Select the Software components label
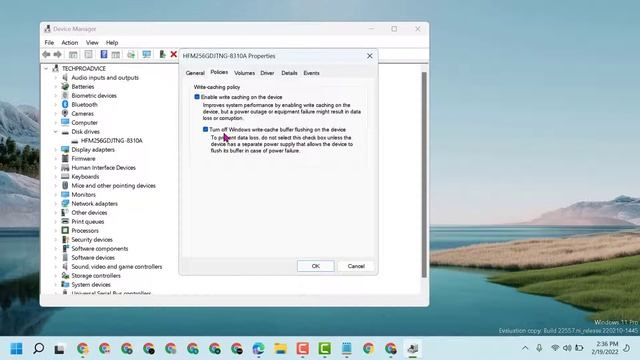This screenshot has width=640, height=360. [100, 249]
